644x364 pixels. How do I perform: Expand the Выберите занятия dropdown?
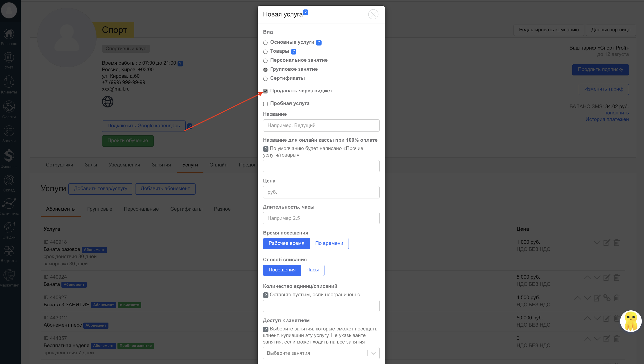pyautogui.click(x=373, y=353)
